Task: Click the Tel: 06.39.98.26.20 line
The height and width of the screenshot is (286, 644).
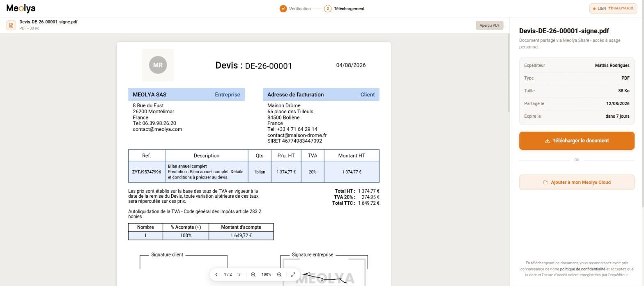Action: pos(154,123)
